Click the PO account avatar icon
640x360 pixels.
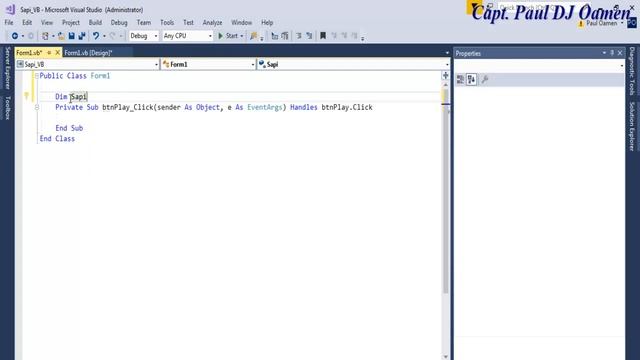click(632, 23)
